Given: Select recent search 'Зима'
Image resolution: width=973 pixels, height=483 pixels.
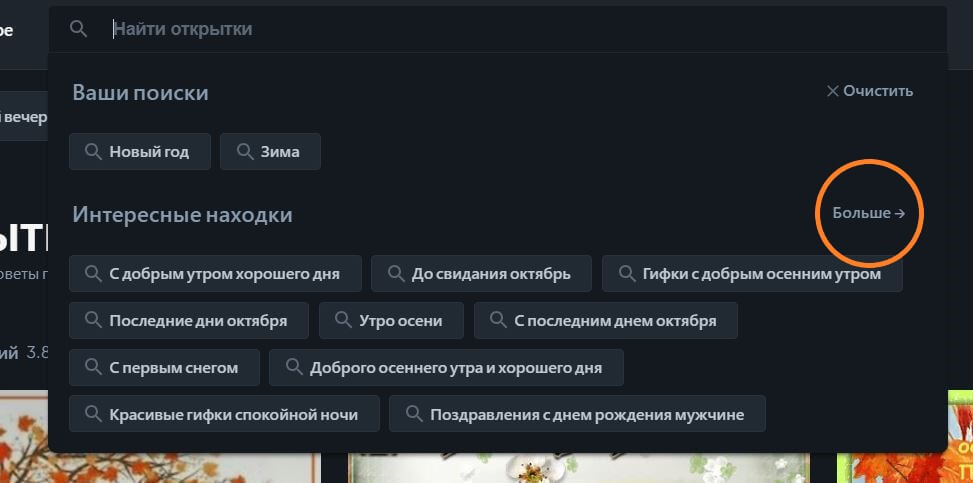Looking at the screenshot, I should [270, 151].
